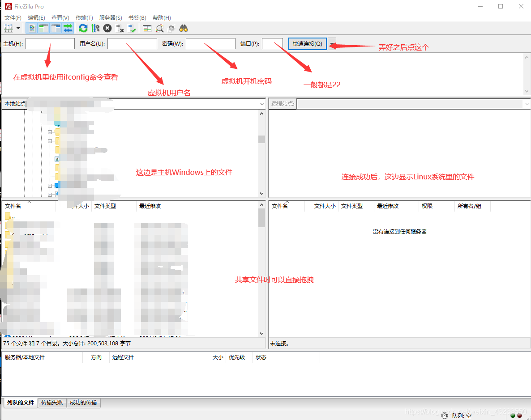Disconnect from the current server
The image size is (531, 420).
(120, 29)
